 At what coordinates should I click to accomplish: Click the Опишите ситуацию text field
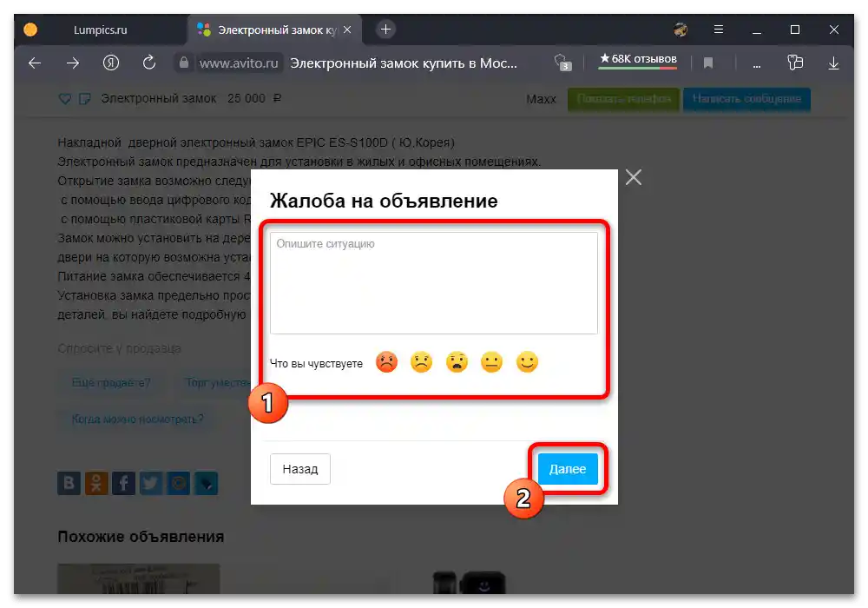click(x=433, y=280)
